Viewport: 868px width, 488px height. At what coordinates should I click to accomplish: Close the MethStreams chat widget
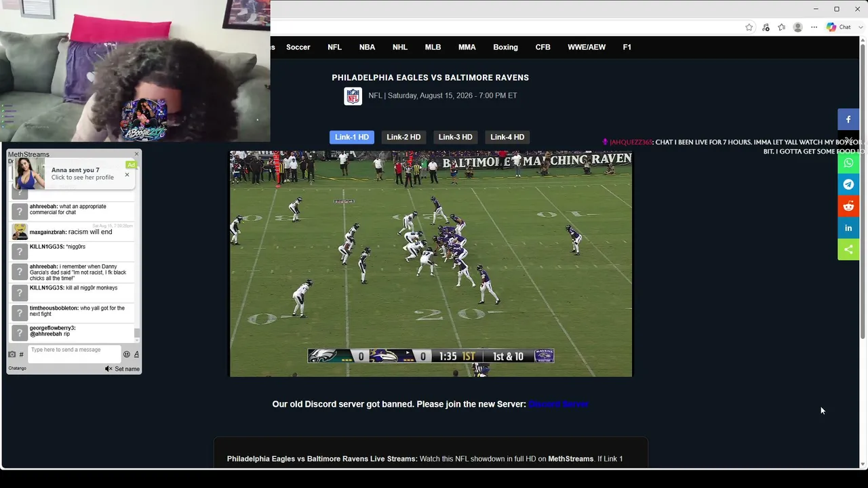pyautogui.click(x=136, y=155)
